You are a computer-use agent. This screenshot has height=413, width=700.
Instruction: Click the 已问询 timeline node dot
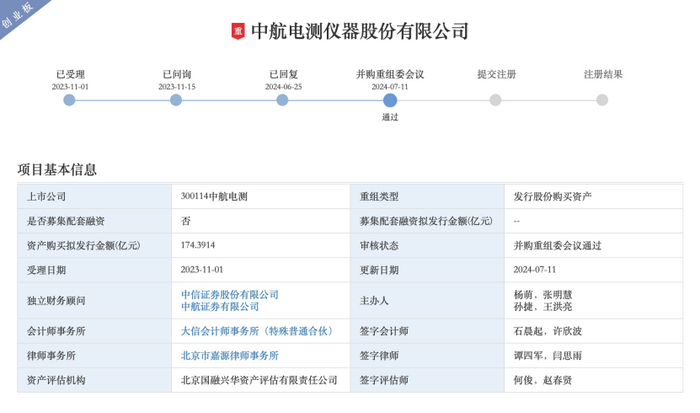(x=176, y=100)
